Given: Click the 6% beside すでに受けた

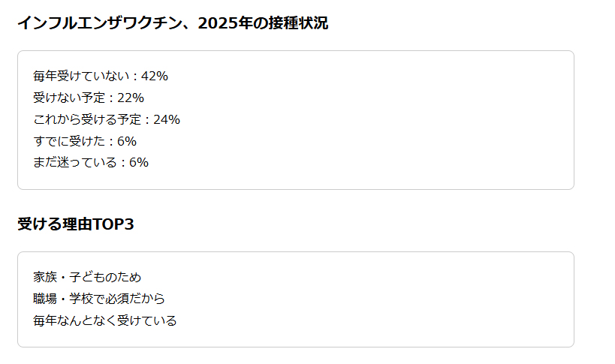Looking at the screenshot, I should 127,141.
